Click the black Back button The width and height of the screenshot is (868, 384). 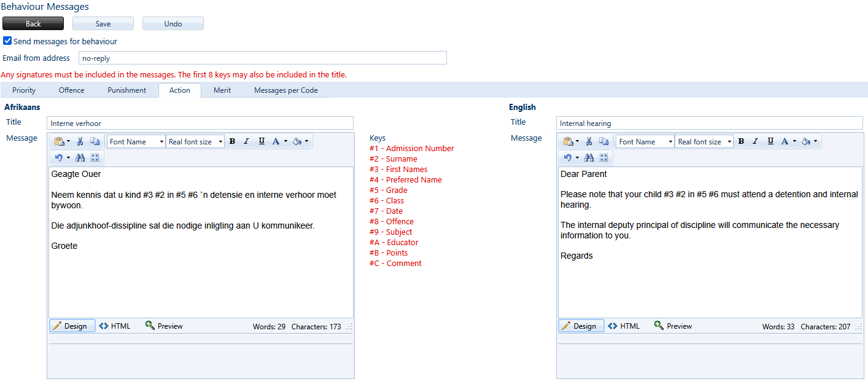point(33,23)
